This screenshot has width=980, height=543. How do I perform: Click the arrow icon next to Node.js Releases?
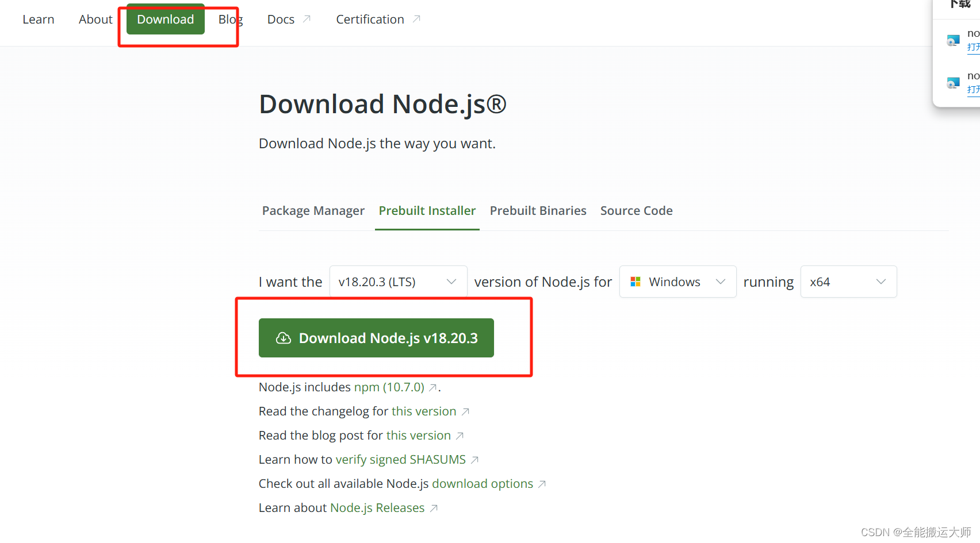point(434,508)
